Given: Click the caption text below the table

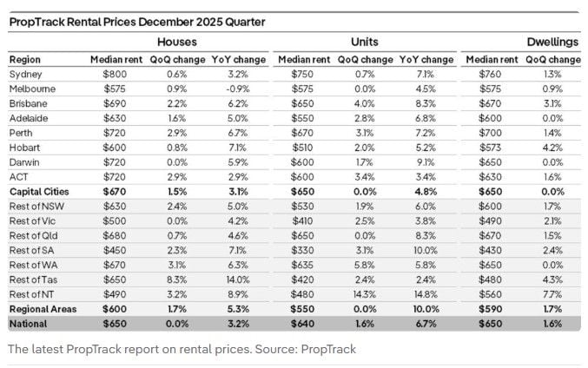Looking at the screenshot, I should point(182,350).
